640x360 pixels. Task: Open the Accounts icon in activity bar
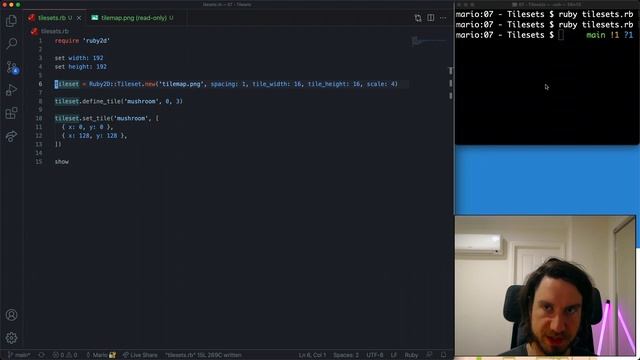point(11,315)
